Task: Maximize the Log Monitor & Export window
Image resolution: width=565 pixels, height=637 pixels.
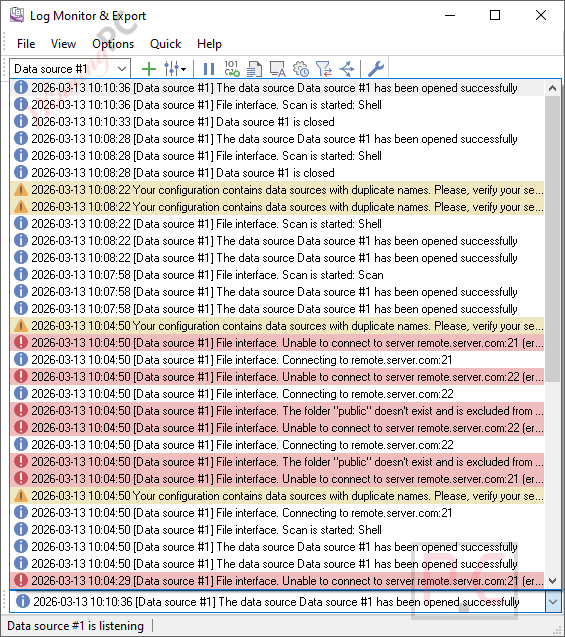Action: 495,15
